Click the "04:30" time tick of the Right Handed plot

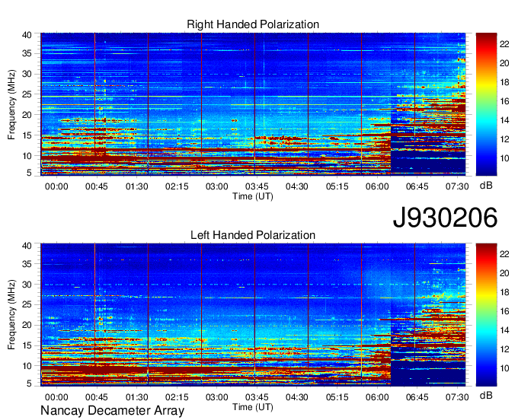click(296, 186)
